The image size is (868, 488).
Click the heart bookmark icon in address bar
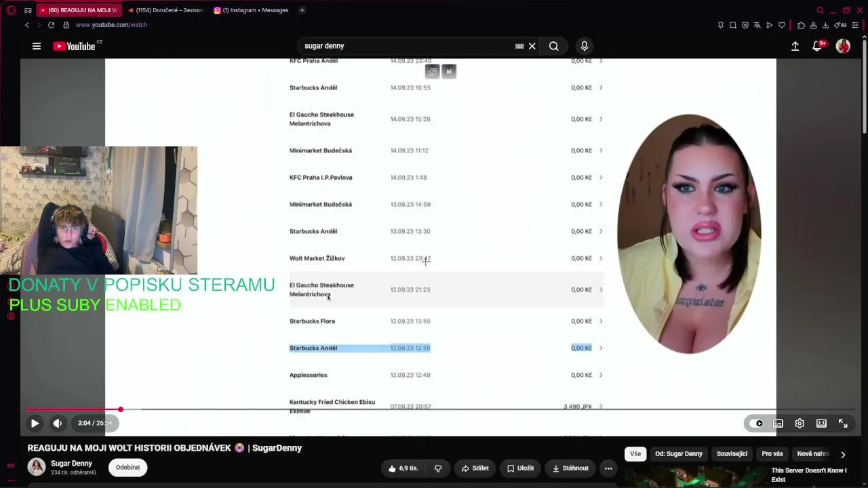coord(782,25)
